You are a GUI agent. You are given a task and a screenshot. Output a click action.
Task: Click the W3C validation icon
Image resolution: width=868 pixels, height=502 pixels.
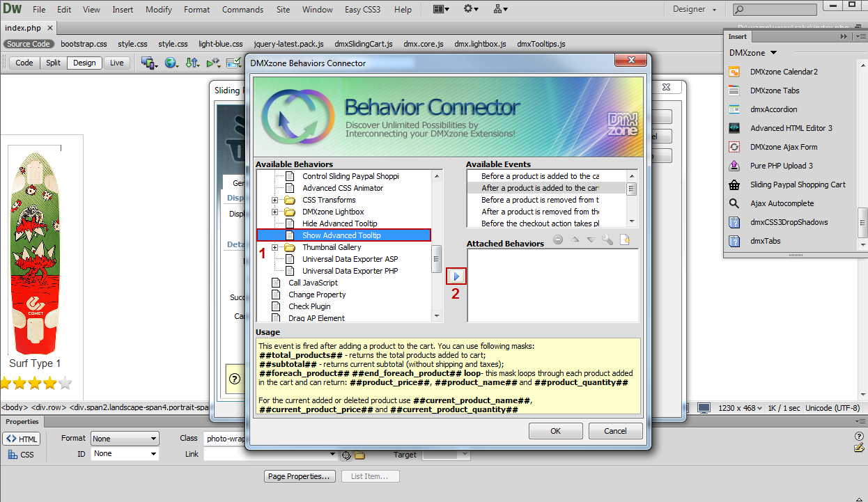click(213, 63)
